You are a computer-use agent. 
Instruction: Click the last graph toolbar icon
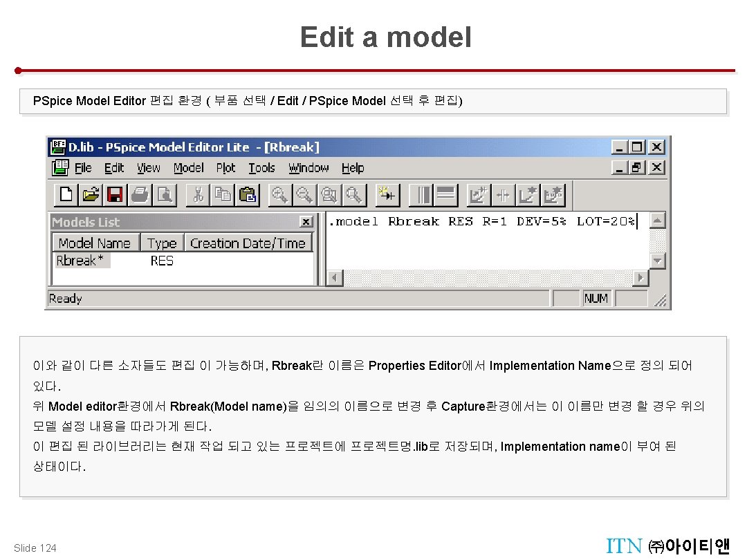pos(553,195)
